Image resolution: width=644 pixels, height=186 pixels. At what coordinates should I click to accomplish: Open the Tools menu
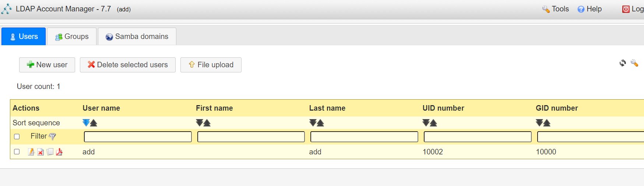tap(555, 9)
